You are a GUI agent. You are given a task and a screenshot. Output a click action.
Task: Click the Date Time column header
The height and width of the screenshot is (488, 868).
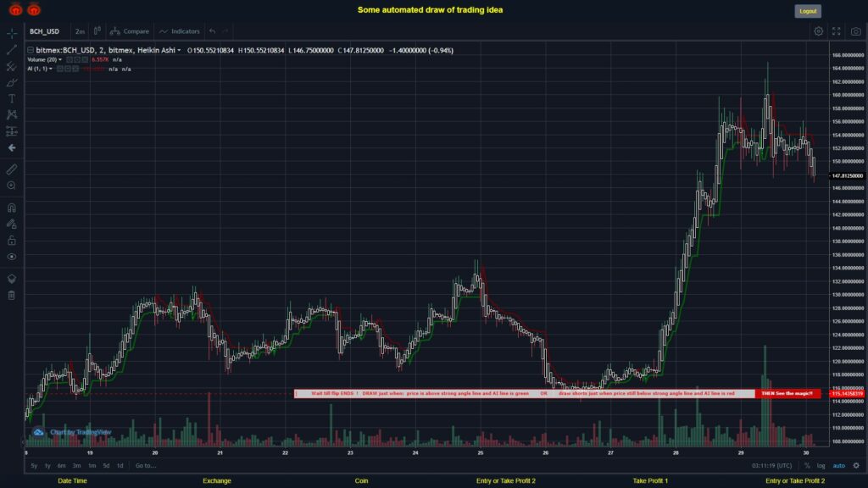73,481
